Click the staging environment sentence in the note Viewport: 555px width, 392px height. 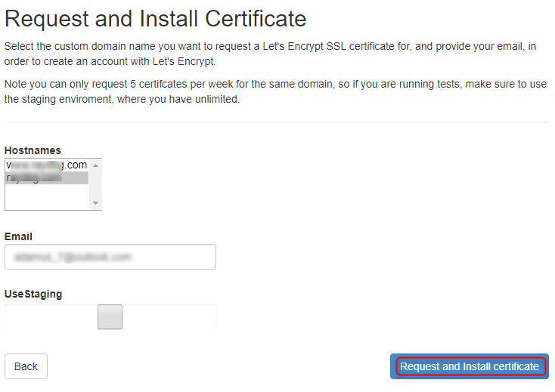(121, 100)
